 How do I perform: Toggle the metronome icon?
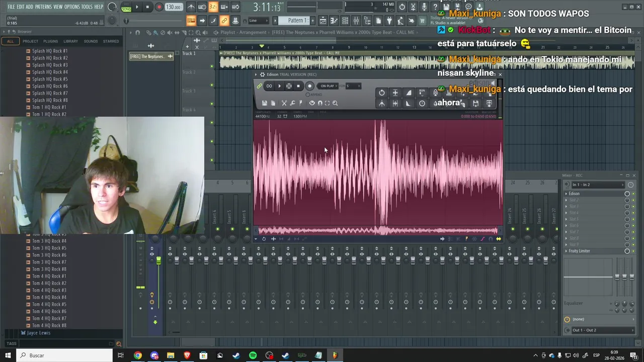pyautogui.click(x=191, y=7)
